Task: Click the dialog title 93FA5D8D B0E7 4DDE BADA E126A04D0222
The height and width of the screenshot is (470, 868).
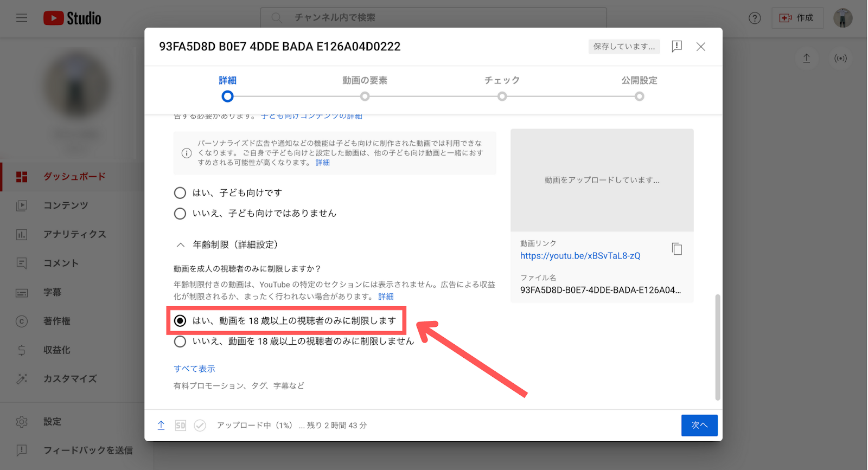Action: click(280, 47)
